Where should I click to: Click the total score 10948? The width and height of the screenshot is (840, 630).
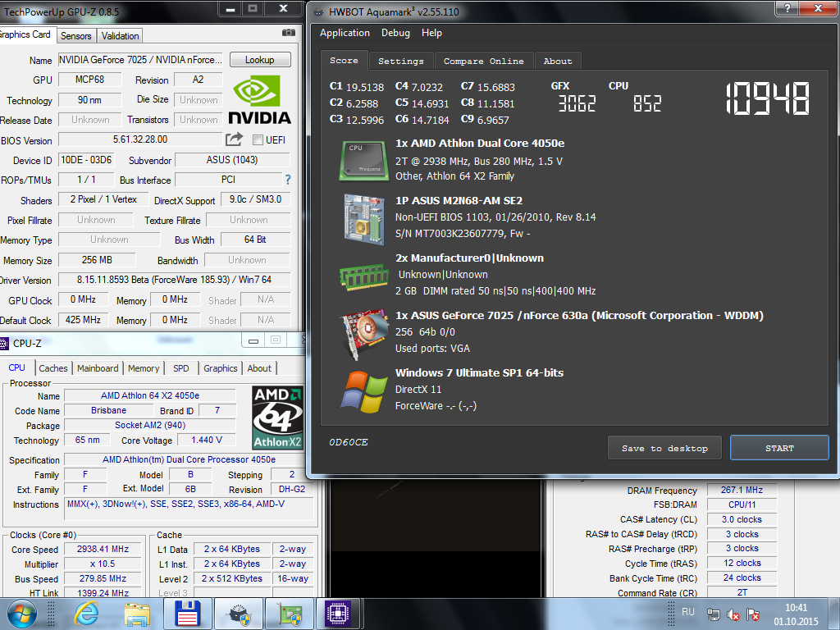[x=767, y=99]
